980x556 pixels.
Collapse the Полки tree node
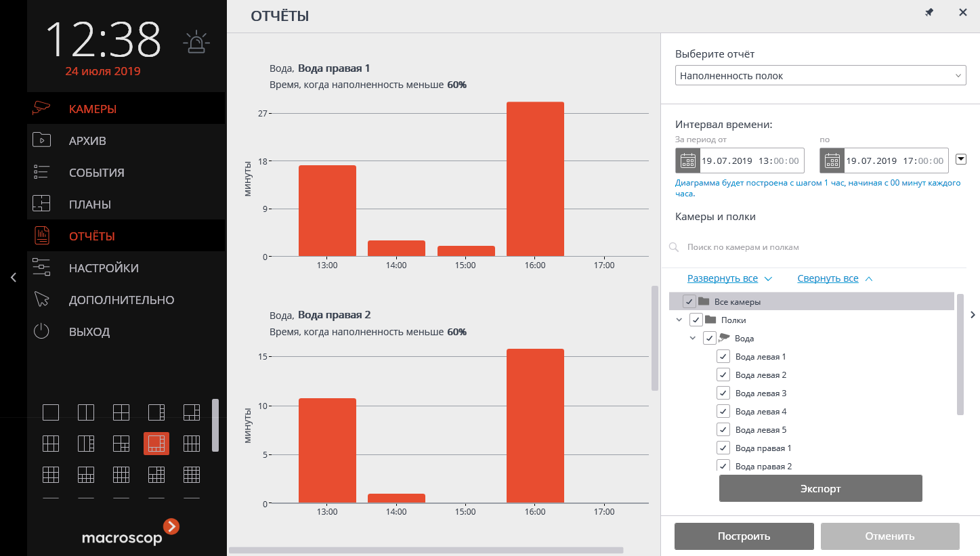679,320
